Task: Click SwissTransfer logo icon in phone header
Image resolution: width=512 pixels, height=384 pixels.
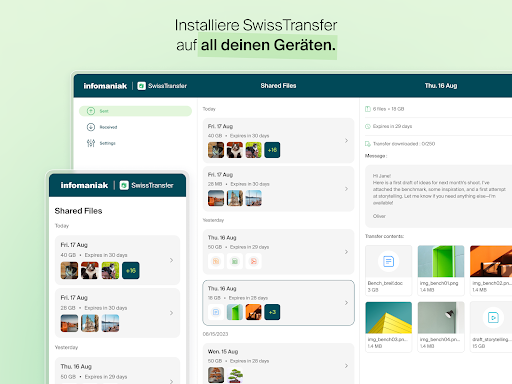Action: [x=124, y=185]
